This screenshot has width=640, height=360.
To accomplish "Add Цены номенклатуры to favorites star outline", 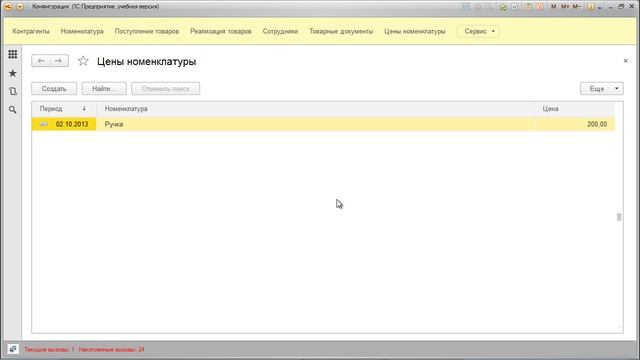I will click(83, 61).
